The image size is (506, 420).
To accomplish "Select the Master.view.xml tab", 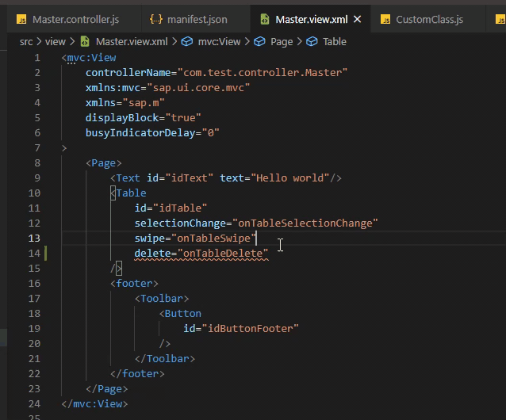I will (312, 20).
